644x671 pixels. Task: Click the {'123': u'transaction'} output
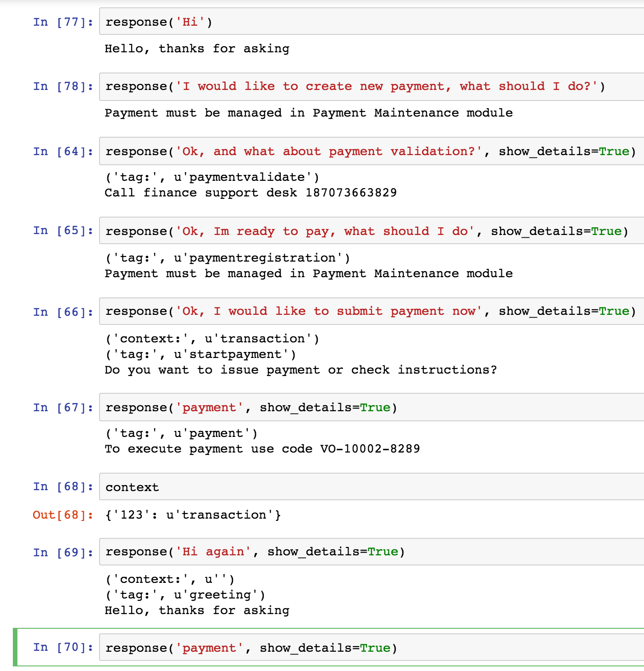193,515
